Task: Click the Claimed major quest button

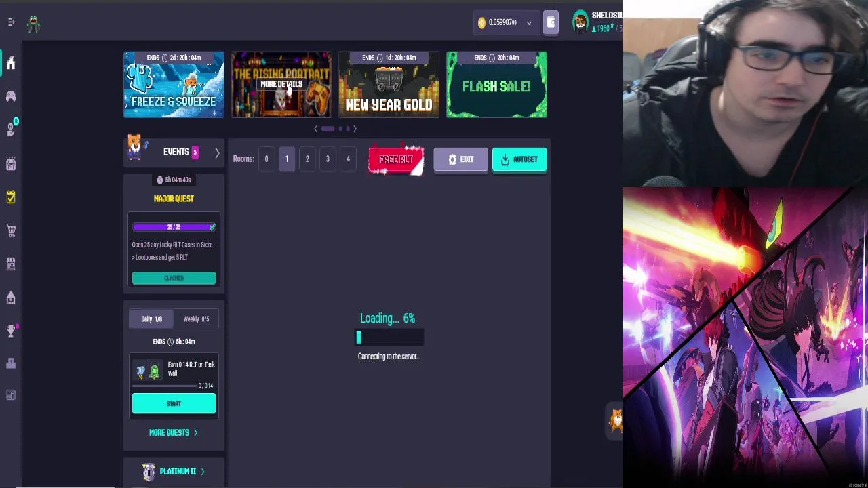Action: point(174,278)
